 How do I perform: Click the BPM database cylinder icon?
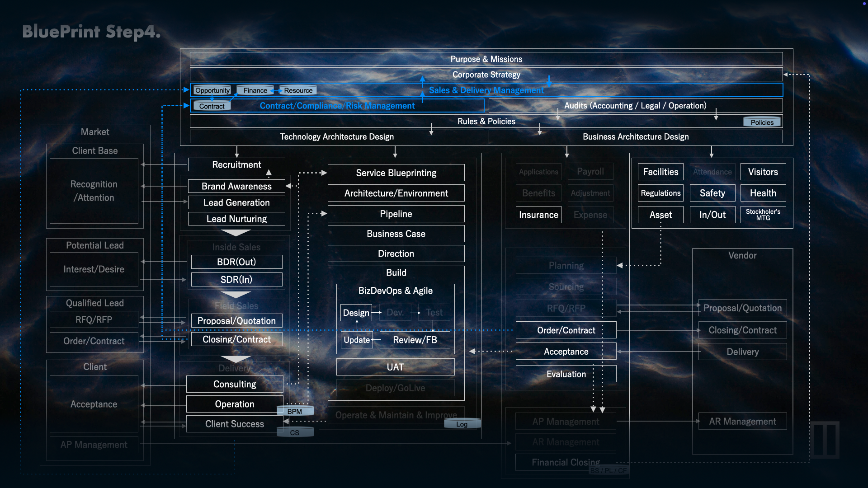click(295, 411)
